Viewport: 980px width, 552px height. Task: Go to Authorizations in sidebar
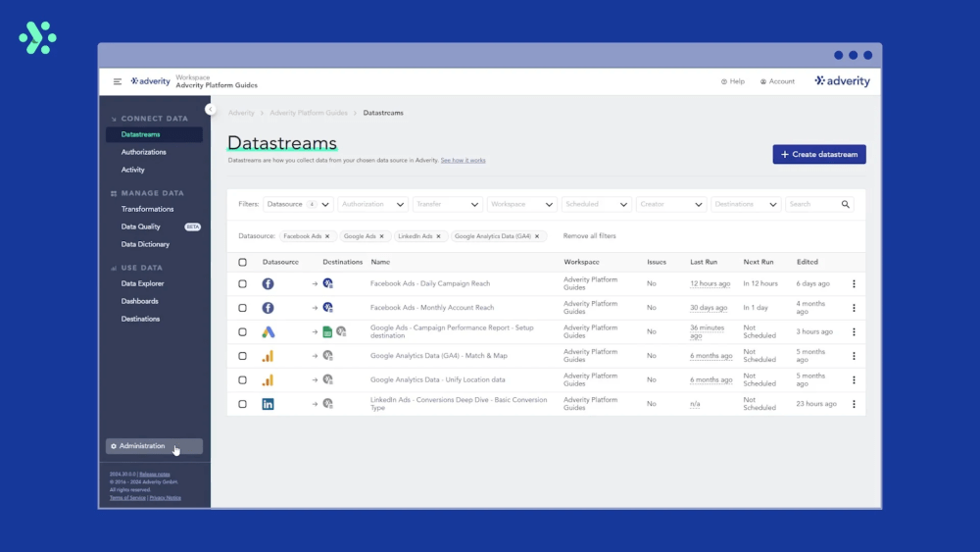coord(144,152)
